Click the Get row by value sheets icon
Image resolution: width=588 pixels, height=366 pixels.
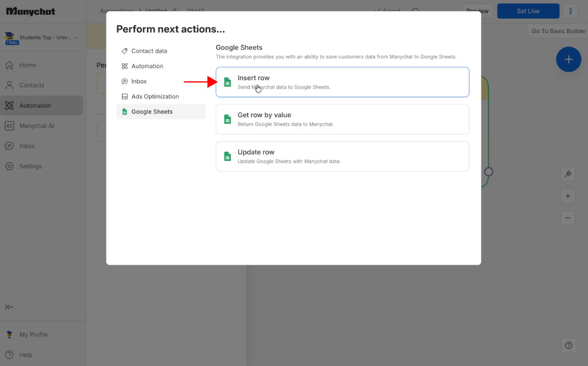click(x=227, y=119)
